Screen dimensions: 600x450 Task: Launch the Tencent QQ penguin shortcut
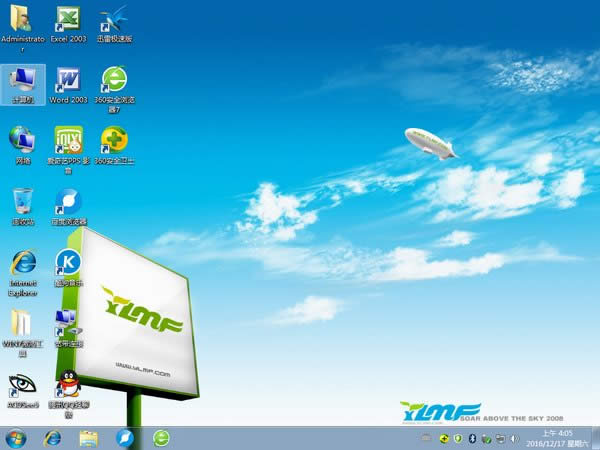(68, 394)
